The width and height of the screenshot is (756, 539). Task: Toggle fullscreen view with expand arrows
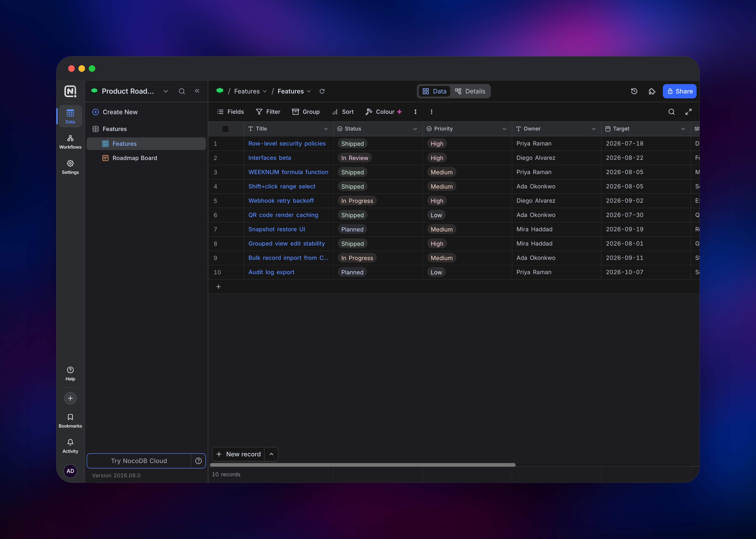click(689, 112)
